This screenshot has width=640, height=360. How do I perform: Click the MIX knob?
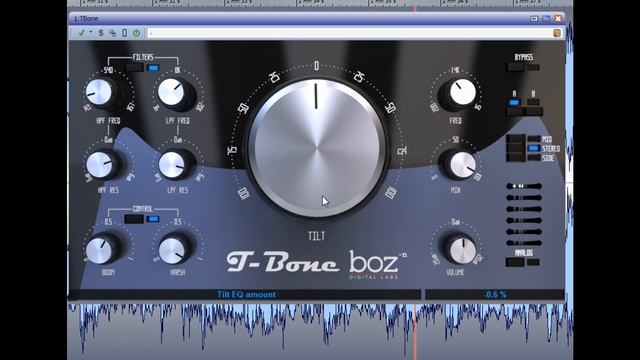point(462,165)
